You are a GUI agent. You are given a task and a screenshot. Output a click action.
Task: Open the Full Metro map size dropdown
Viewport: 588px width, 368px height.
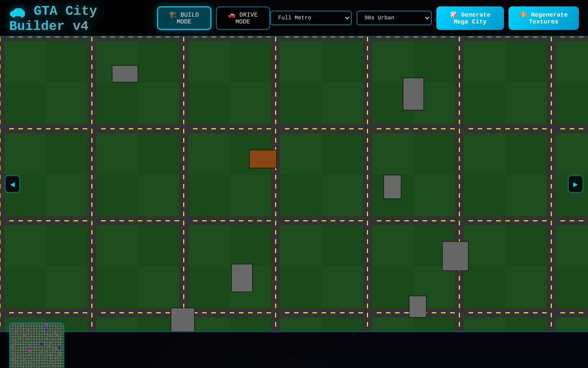coord(311,18)
